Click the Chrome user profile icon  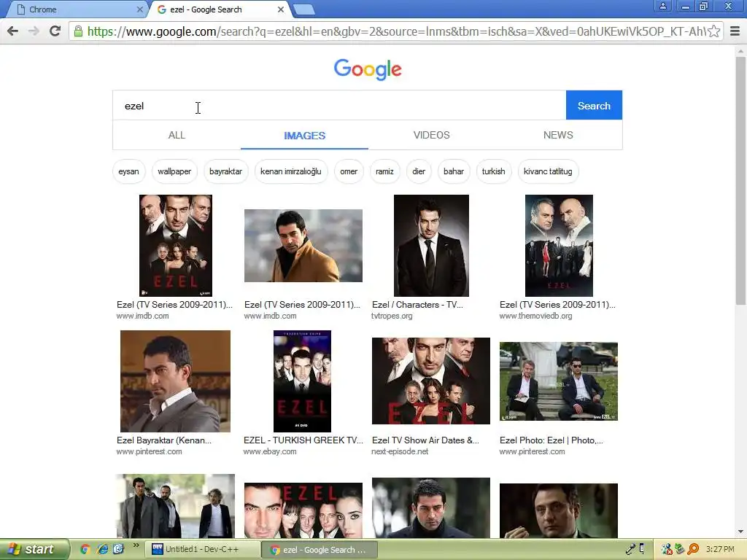point(662,6)
